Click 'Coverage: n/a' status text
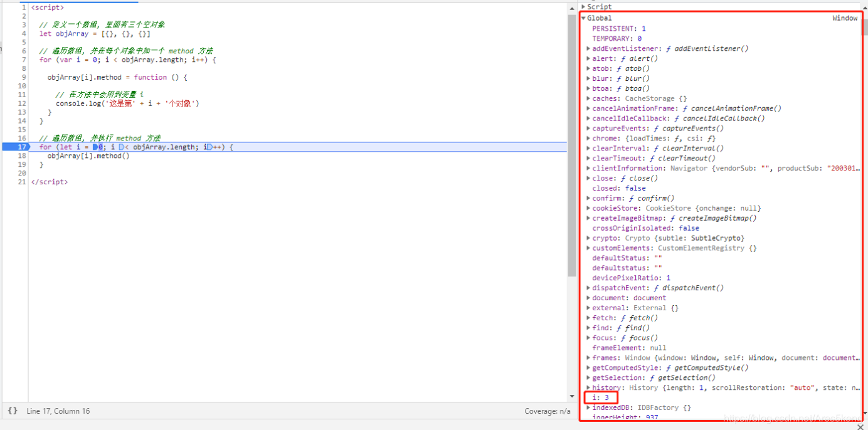This screenshot has height=430, width=868. (548, 411)
